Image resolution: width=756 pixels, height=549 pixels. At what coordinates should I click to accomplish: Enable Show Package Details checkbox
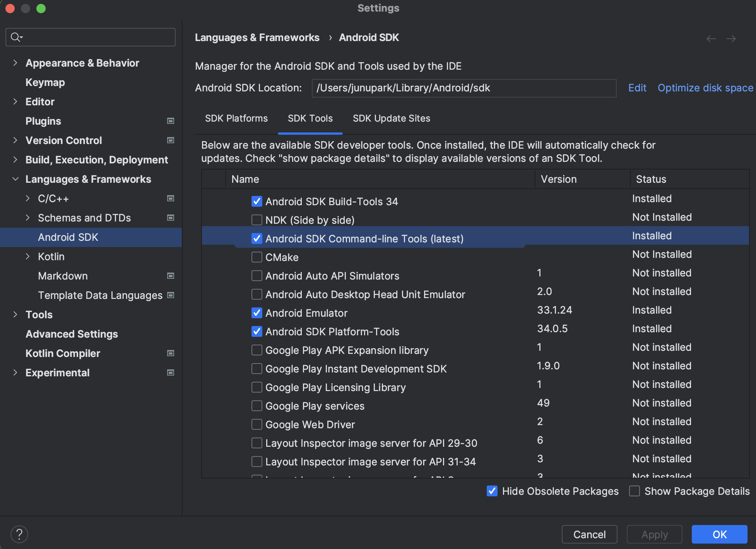[x=634, y=491]
